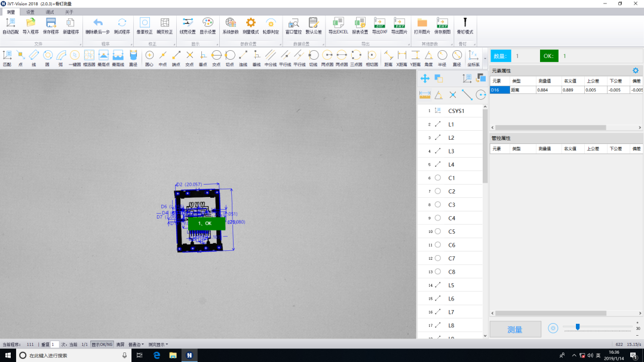Screen dimensions: 644x362
Task: Choose the 最高点 highest point tool
Action: tap(103, 57)
